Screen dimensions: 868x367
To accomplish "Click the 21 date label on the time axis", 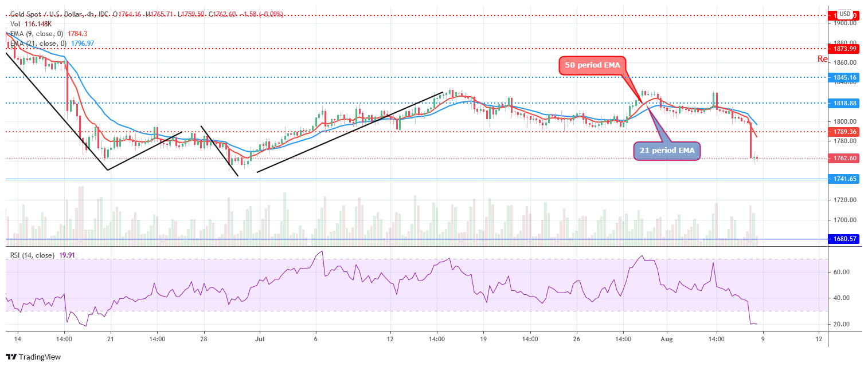I will coord(111,339).
